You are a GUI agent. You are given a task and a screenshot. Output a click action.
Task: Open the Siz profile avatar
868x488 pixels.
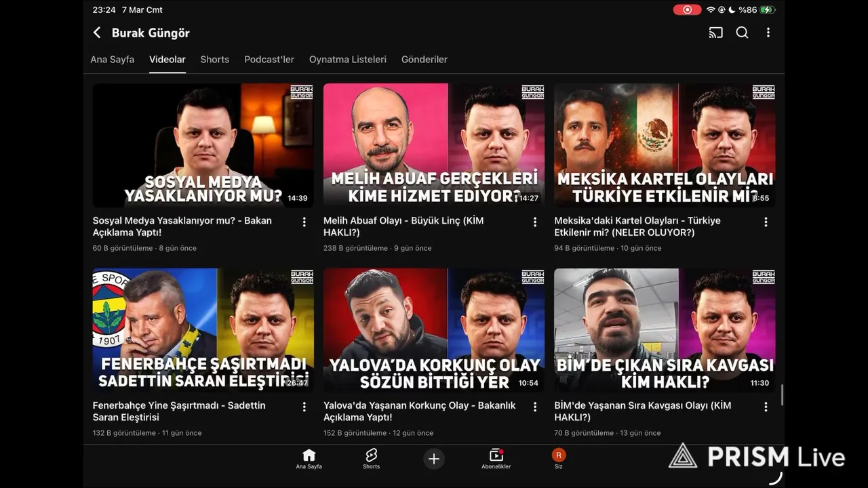click(x=559, y=459)
